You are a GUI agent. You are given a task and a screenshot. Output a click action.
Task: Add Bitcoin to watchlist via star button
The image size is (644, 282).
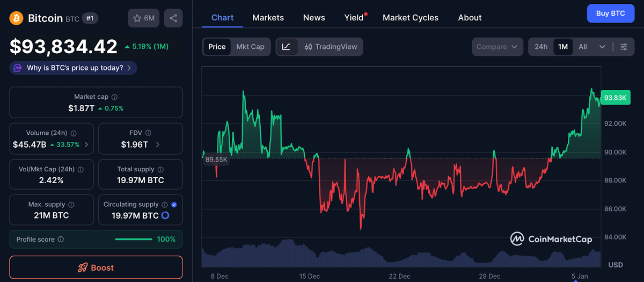pyautogui.click(x=144, y=18)
